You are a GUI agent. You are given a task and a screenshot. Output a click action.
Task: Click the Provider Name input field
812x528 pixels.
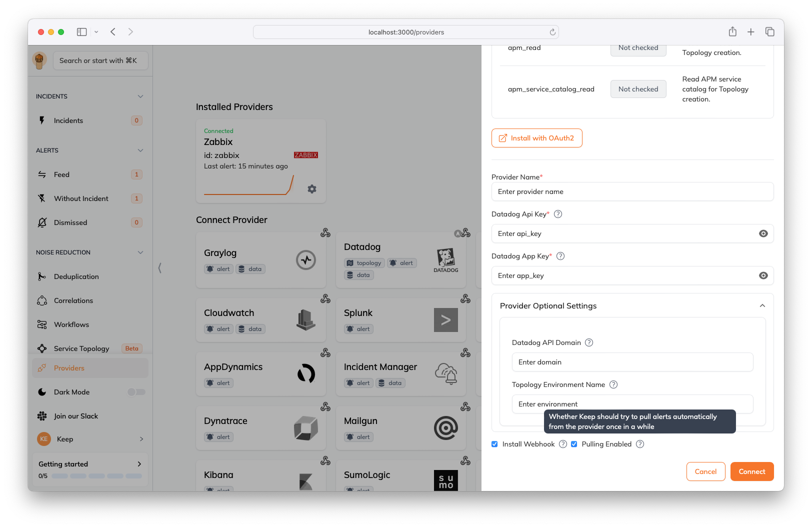click(632, 191)
